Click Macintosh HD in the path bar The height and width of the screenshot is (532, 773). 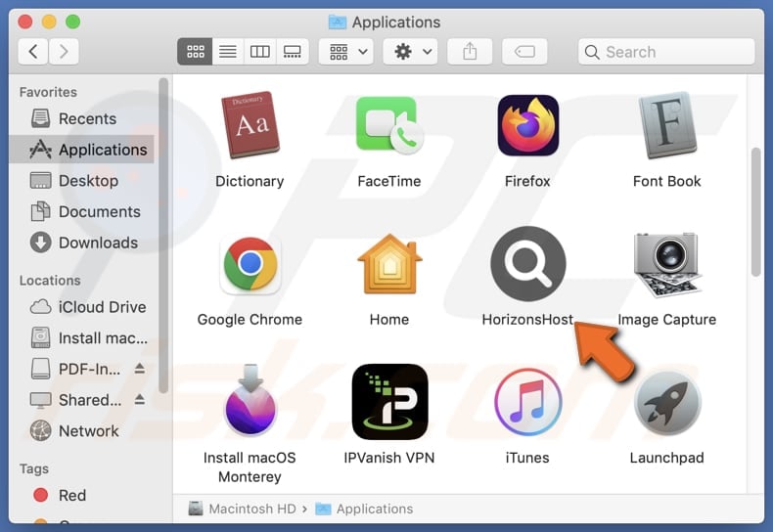coord(242,509)
